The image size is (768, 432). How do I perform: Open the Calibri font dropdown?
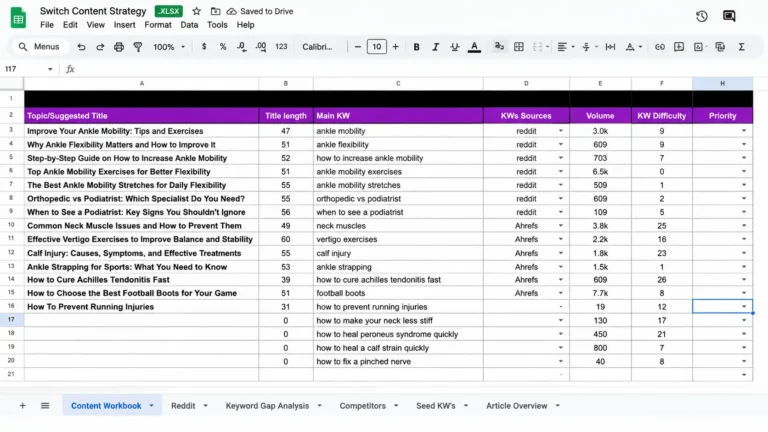point(317,47)
